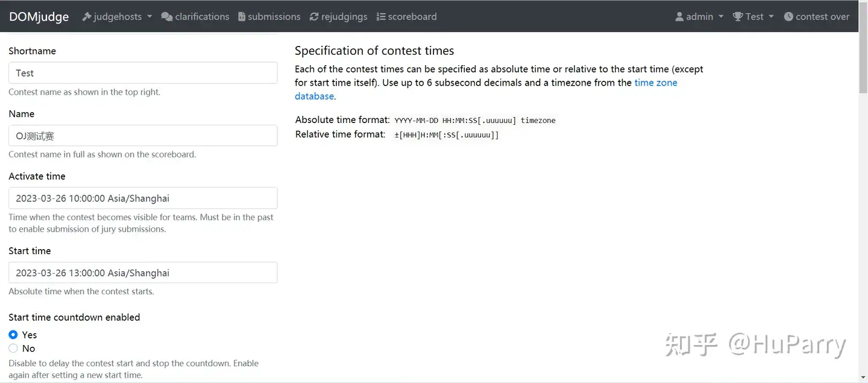Open the scoreboard menu label

pos(412,17)
